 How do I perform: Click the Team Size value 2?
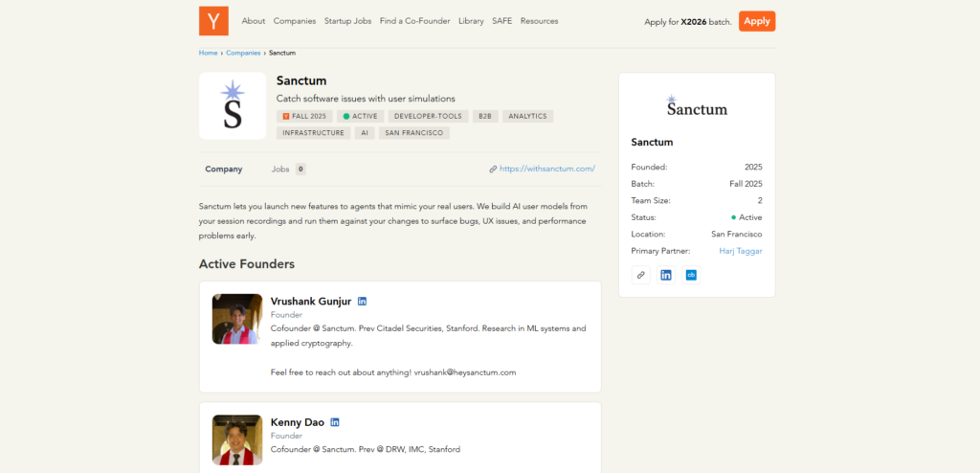(760, 201)
